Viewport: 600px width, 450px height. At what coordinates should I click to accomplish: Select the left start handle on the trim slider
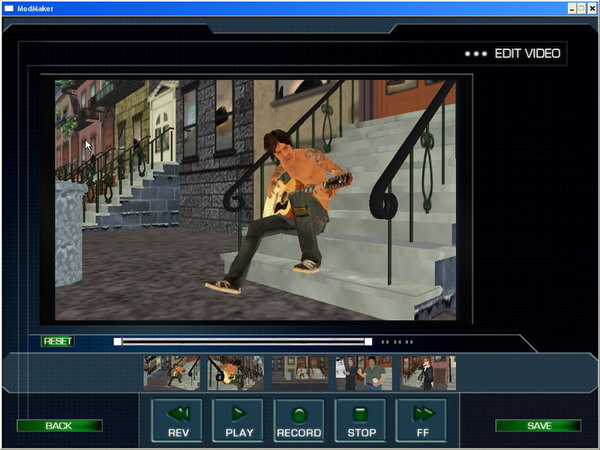[117, 342]
